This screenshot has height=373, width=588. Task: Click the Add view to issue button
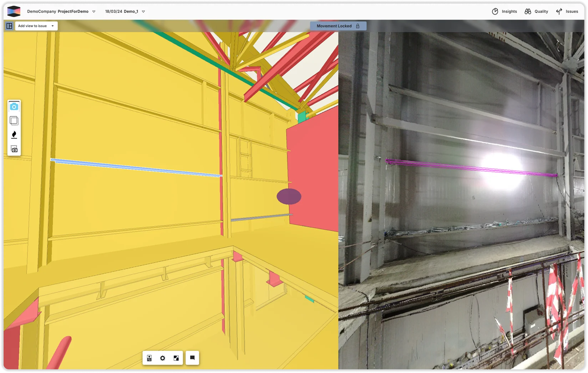click(32, 26)
